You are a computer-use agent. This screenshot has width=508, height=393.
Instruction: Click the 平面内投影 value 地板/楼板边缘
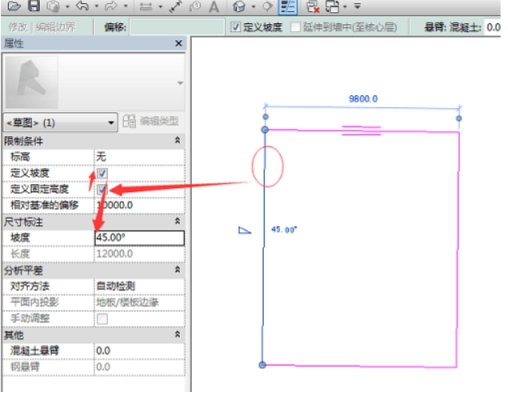point(140,302)
